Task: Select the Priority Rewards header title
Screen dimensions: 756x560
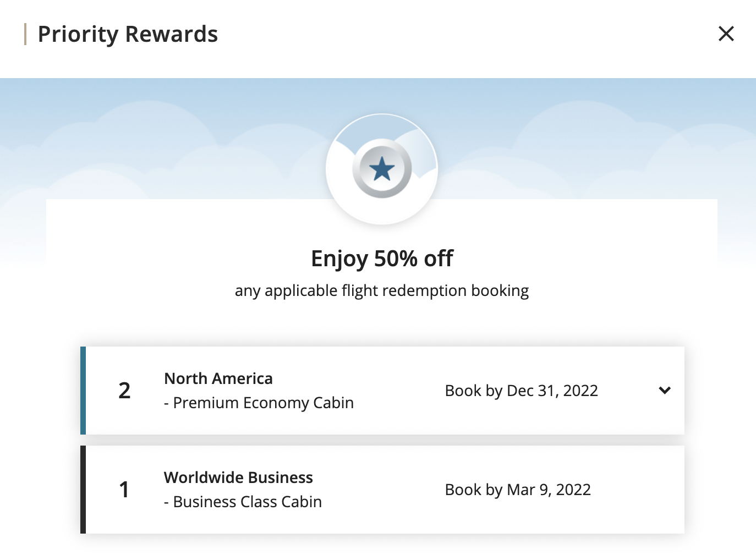Action: [128, 34]
